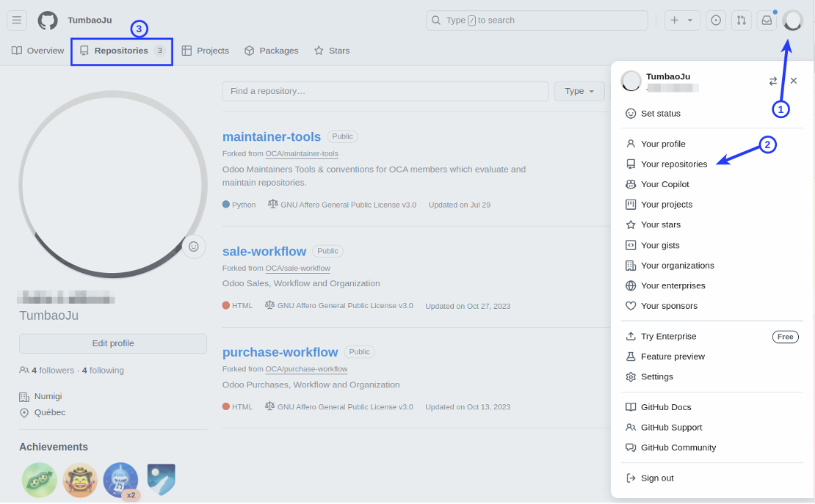The image size is (815, 504).
Task: Open the Type filter dropdown
Action: click(x=579, y=91)
